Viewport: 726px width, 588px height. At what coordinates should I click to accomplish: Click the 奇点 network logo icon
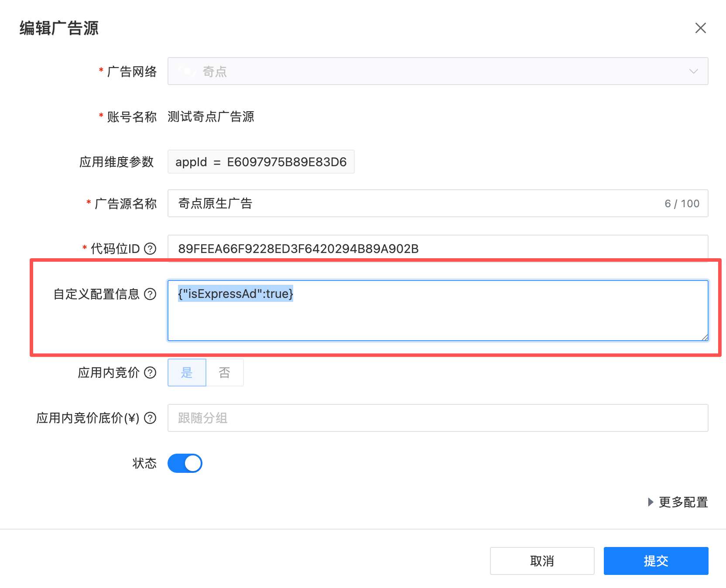point(186,71)
